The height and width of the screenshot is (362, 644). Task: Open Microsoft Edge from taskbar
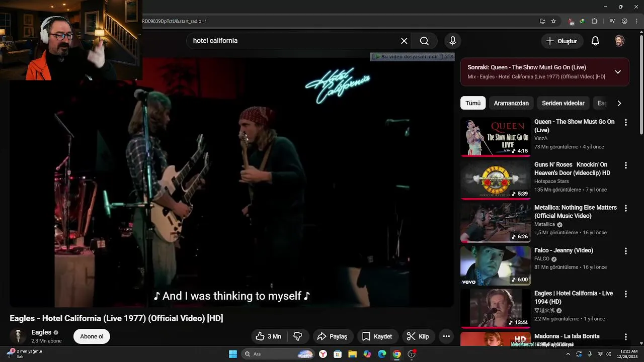(x=382, y=354)
